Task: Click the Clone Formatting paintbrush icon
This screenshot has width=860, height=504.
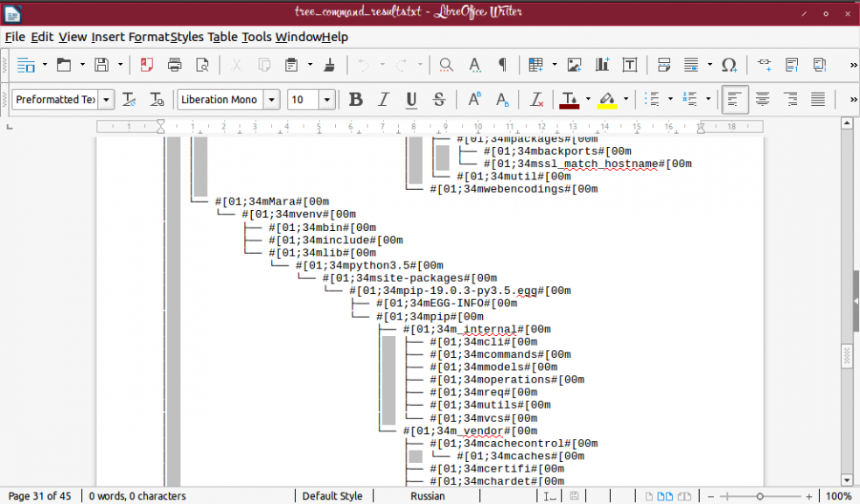Action: tap(329, 65)
